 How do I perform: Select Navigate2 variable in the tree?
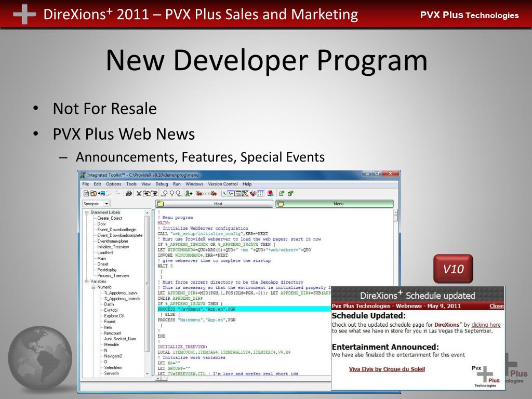click(x=113, y=356)
